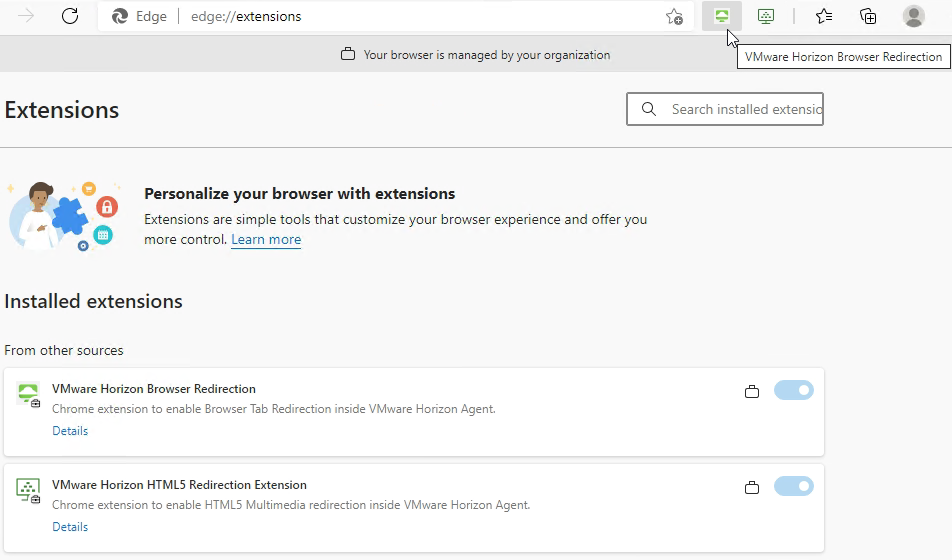Click the edge://extensions address bar text

246,16
